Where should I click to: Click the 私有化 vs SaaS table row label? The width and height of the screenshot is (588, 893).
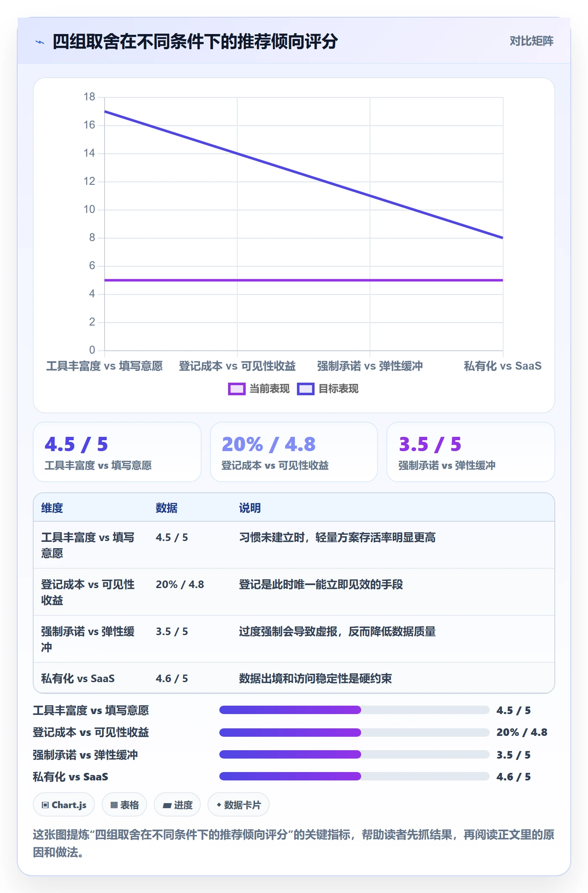pyautogui.click(x=78, y=679)
